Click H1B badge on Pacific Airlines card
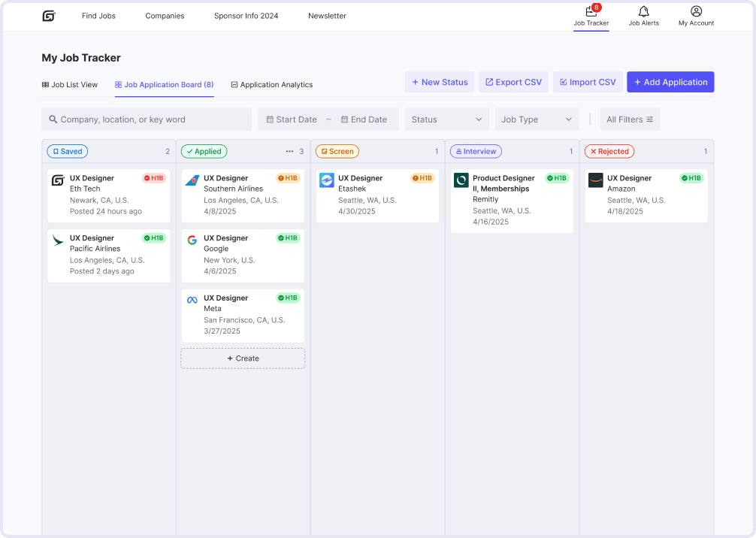The height and width of the screenshot is (538, 756). (x=154, y=237)
